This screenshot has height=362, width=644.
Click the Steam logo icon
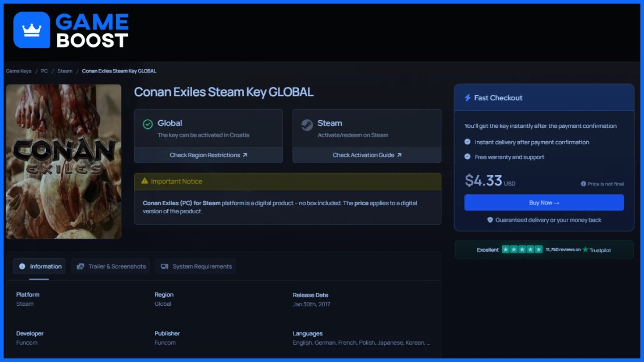coord(307,125)
